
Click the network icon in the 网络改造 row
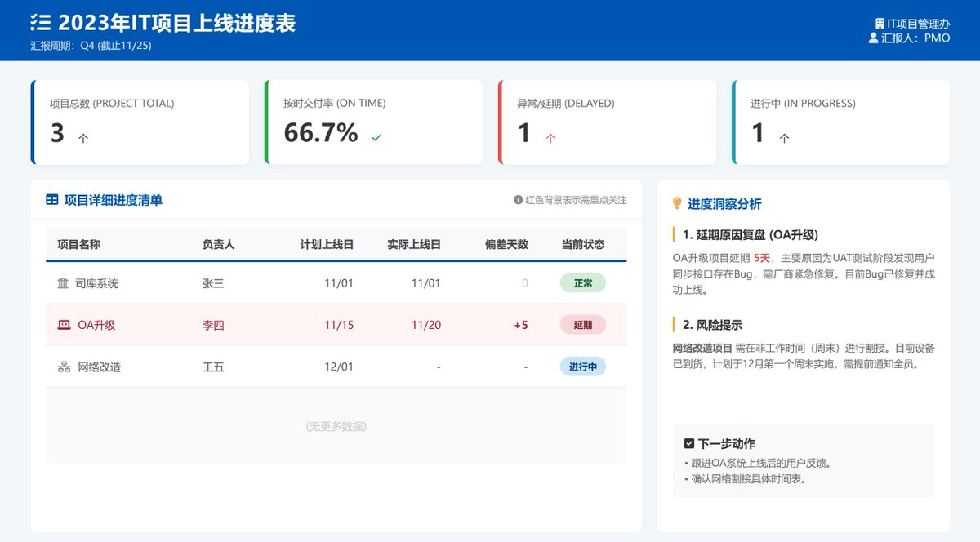click(x=64, y=367)
